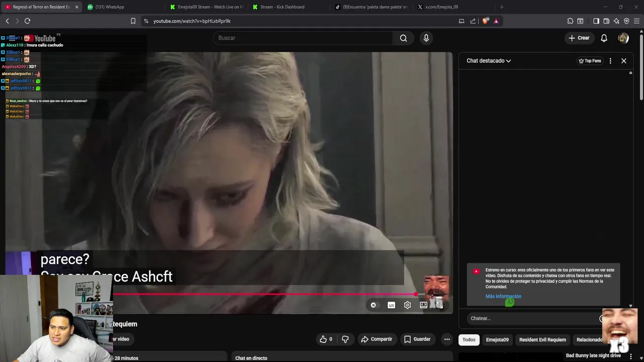
Task: Open the browser extensions puzzle icon
Action: [x=570, y=21]
